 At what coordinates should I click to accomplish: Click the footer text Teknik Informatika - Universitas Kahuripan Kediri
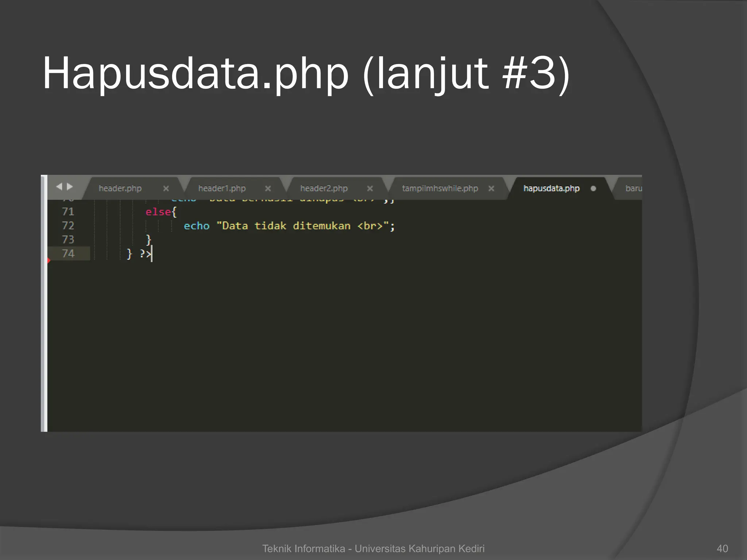(373, 548)
